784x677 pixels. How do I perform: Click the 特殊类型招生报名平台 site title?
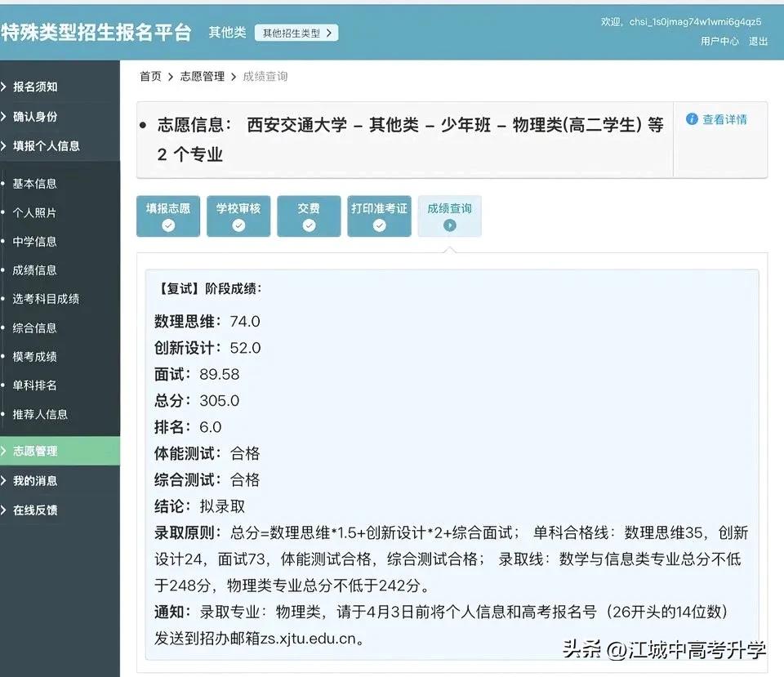click(96, 33)
